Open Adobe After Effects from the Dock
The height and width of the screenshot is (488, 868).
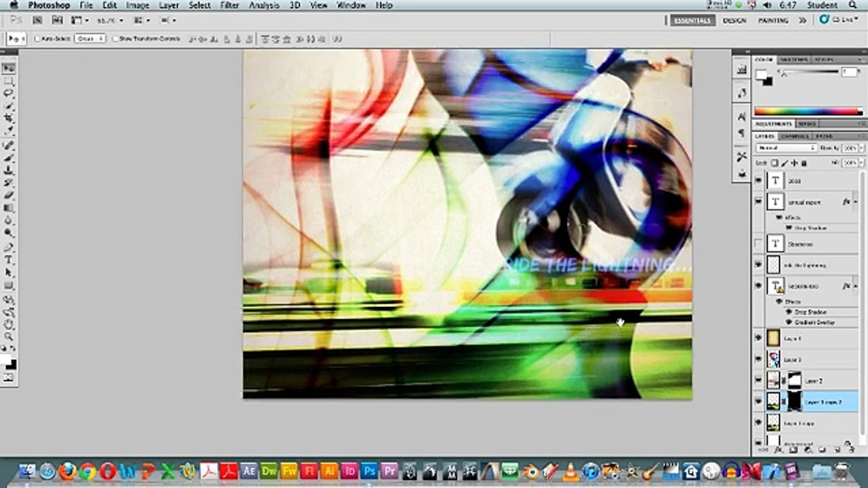click(x=248, y=470)
